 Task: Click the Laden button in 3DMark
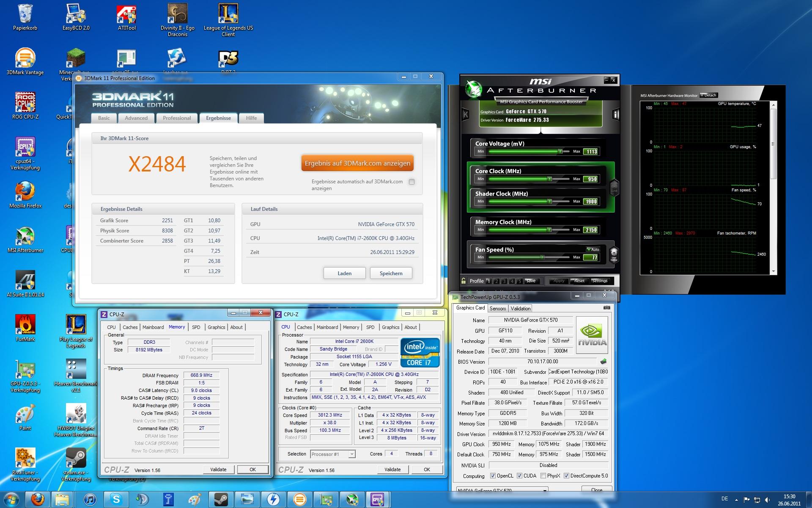coord(344,273)
